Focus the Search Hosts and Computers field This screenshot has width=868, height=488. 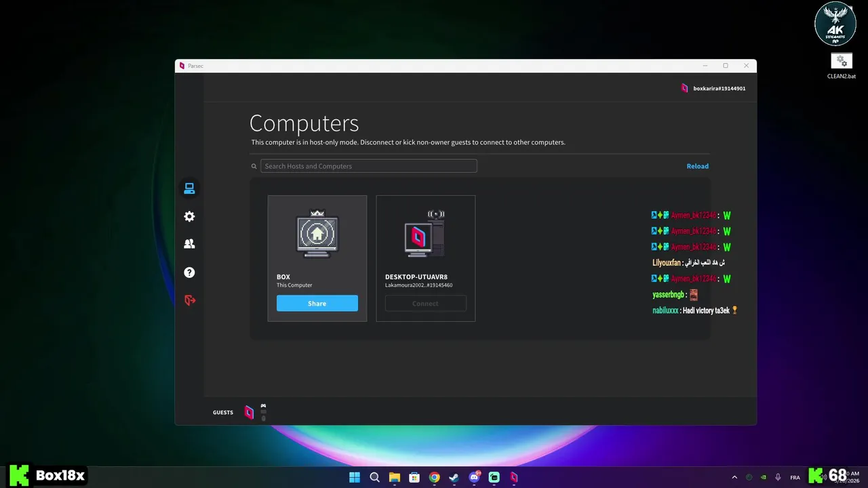click(x=369, y=166)
